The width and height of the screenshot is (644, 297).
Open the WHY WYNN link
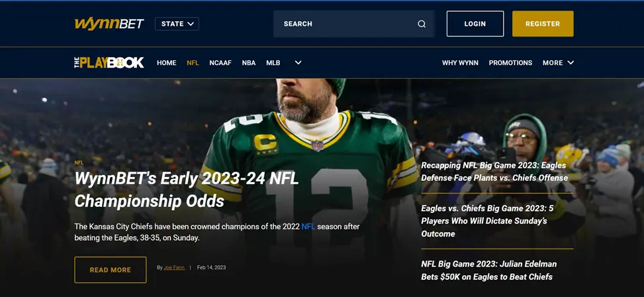click(x=460, y=63)
